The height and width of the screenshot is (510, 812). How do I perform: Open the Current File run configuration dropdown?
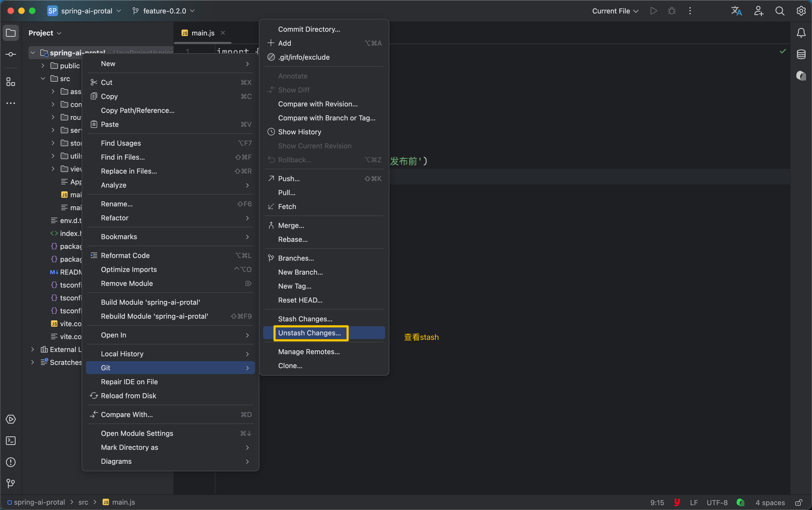(x=615, y=11)
